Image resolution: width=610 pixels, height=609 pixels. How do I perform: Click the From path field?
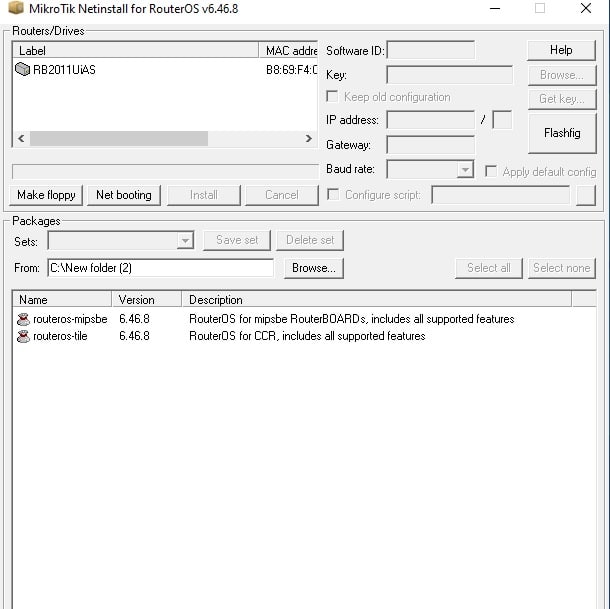point(161,268)
